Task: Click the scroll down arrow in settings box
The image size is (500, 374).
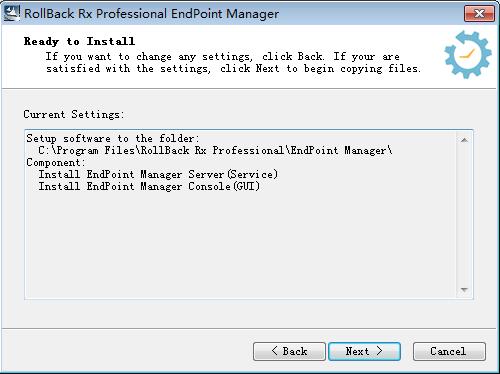Action: (464, 290)
